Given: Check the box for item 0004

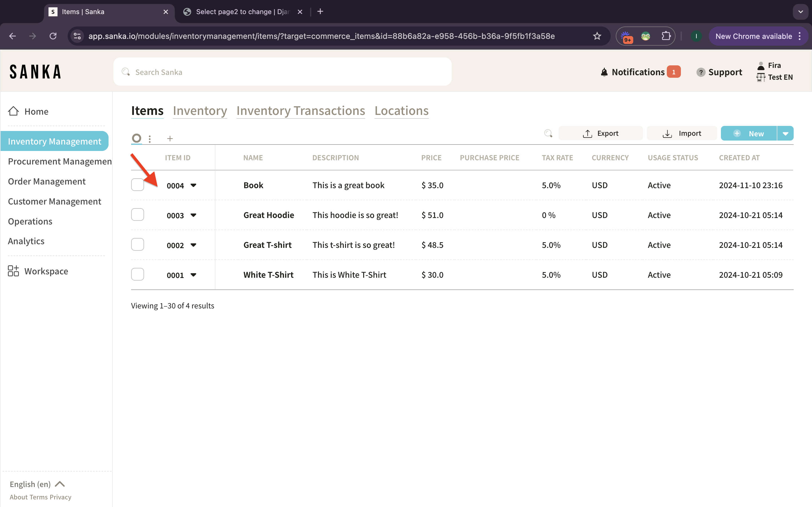Looking at the screenshot, I should (138, 185).
